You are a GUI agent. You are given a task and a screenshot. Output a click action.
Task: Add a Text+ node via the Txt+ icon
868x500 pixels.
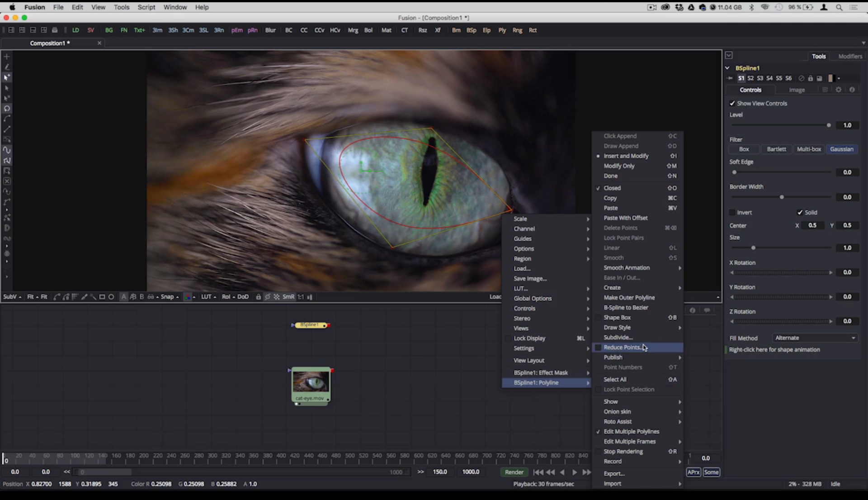point(139,30)
